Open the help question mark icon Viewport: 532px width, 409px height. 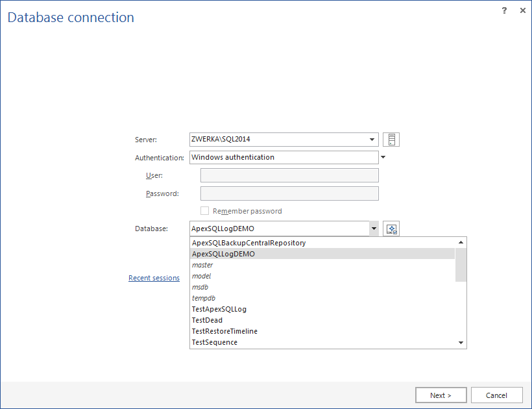click(504, 10)
